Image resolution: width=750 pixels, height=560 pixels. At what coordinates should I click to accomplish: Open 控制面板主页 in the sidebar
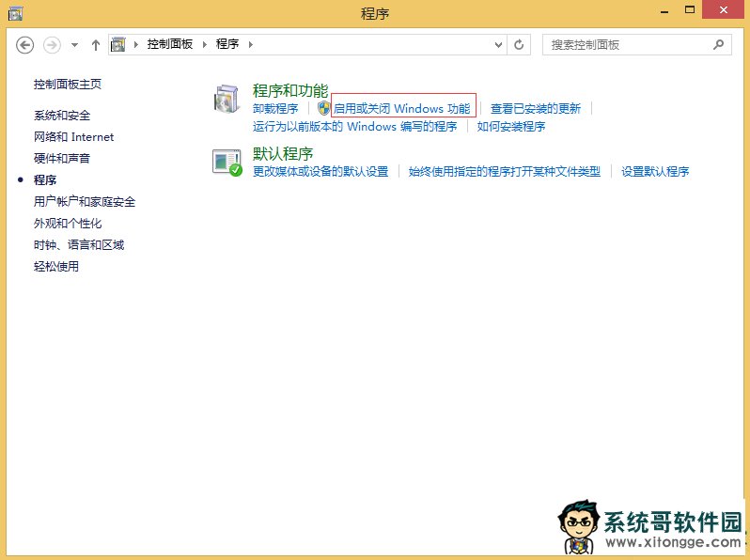click(68, 85)
